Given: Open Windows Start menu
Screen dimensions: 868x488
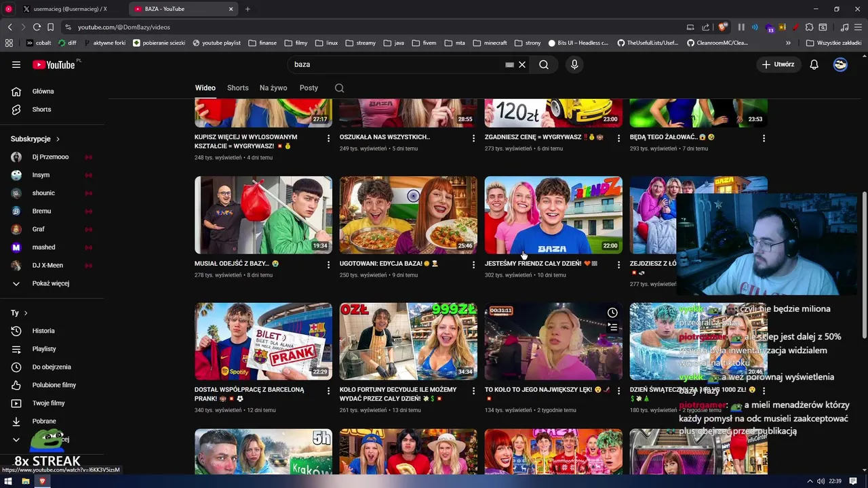Looking at the screenshot, I should pyautogui.click(x=8, y=481).
